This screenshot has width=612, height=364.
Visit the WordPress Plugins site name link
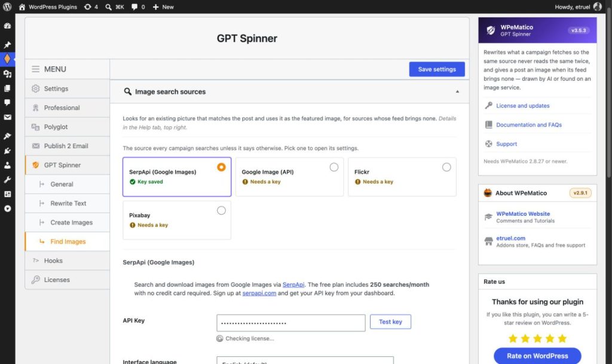pyautogui.click(x=48, y=7)
